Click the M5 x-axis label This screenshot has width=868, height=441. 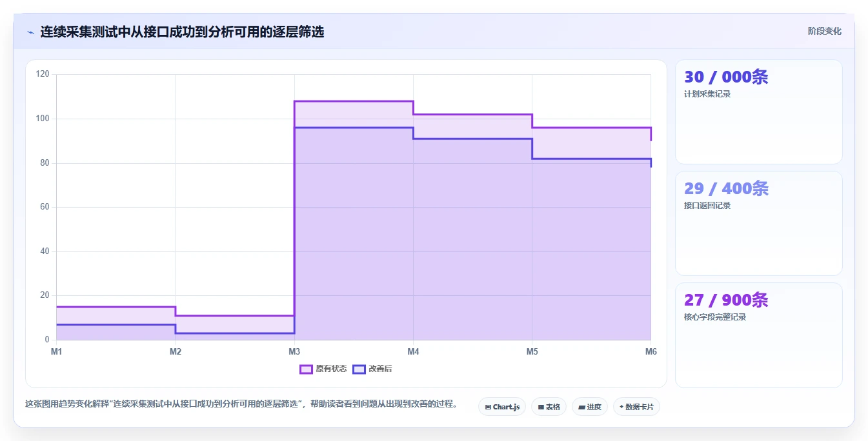pos(532,352)
